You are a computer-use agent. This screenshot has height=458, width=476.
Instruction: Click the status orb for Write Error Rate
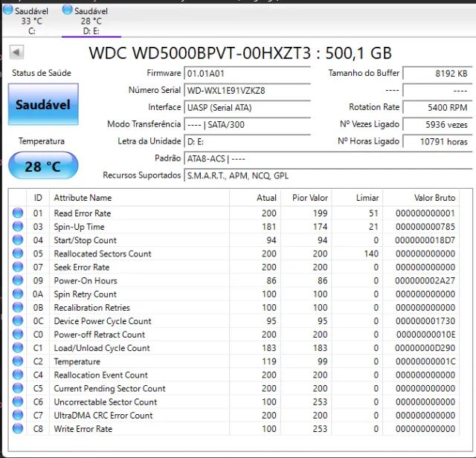[18, 428]
